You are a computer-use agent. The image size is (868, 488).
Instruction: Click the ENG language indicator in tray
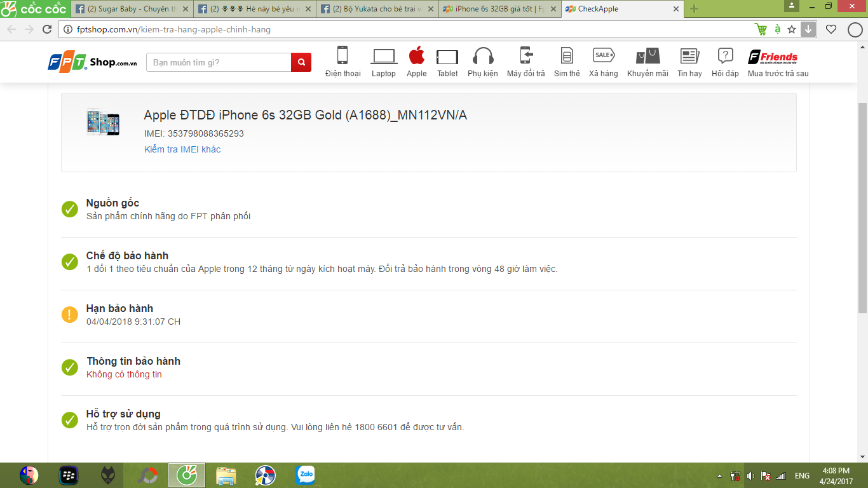802,476
